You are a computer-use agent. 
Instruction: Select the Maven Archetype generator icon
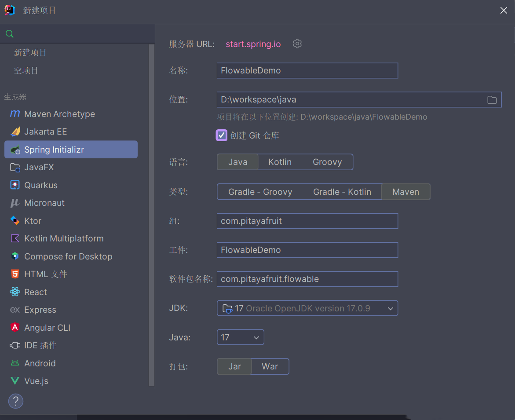click(15, 114)
